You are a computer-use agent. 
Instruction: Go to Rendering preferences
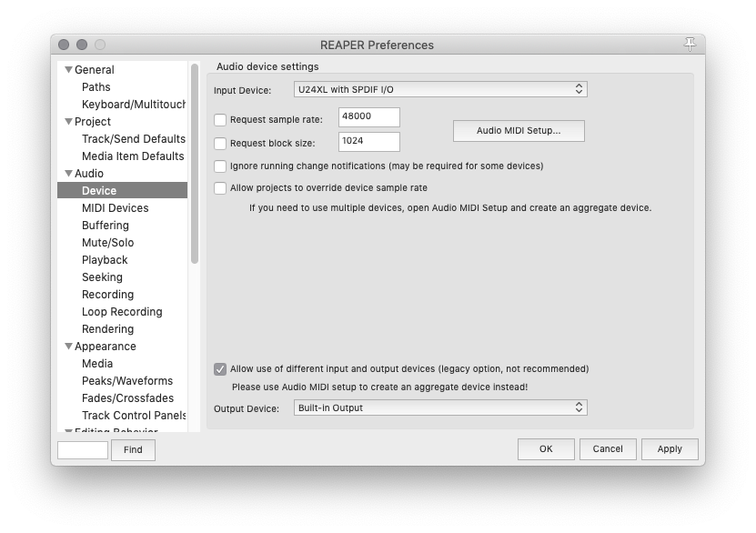click(108, 329)
